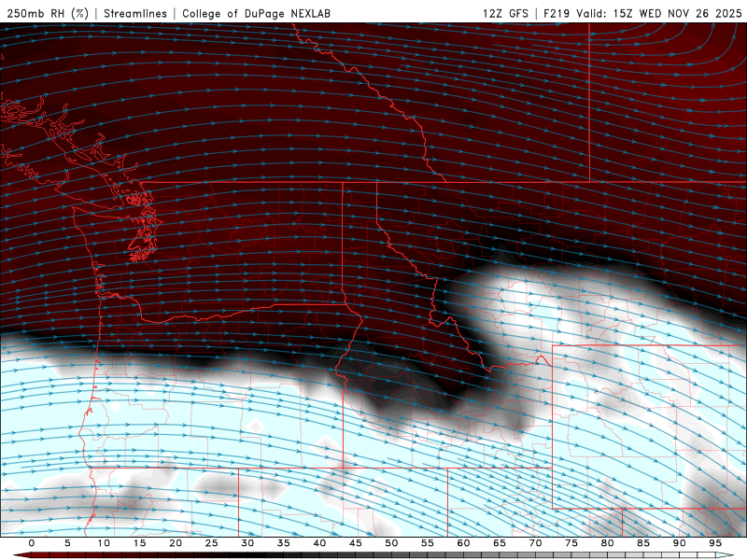Select the colorbar label "95"

715,543
